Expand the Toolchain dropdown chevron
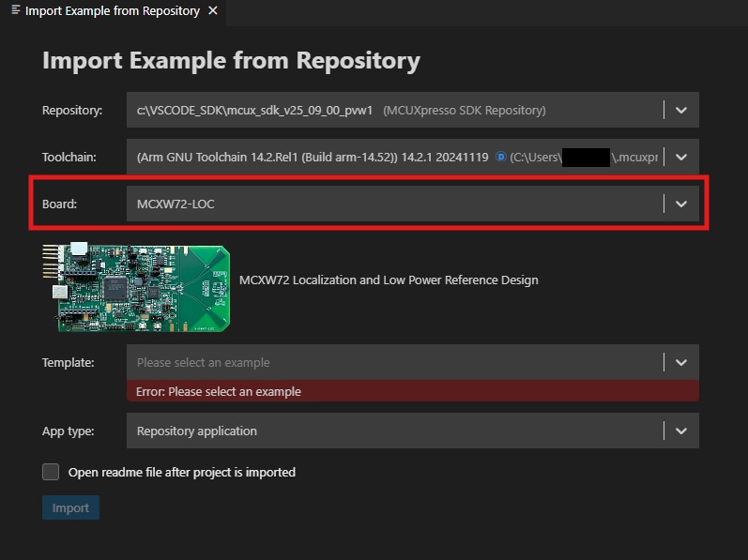 click(681, 157)
